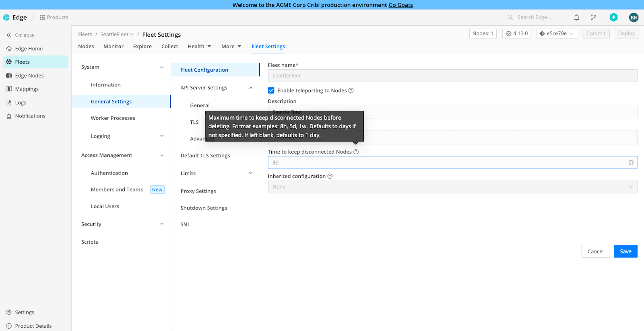This screenshot has width=644, height=331.
Task: Click the teal AI assistant icon
Action: (x=613, y=17)
